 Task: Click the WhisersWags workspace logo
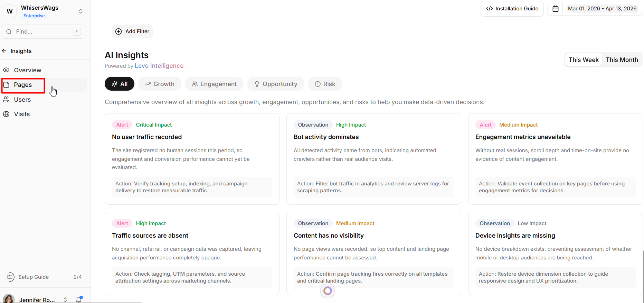coord(10,11)
